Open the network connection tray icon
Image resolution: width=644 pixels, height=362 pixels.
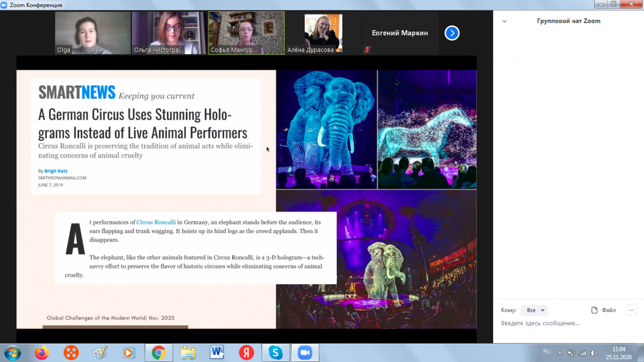[x=572, y=353]
